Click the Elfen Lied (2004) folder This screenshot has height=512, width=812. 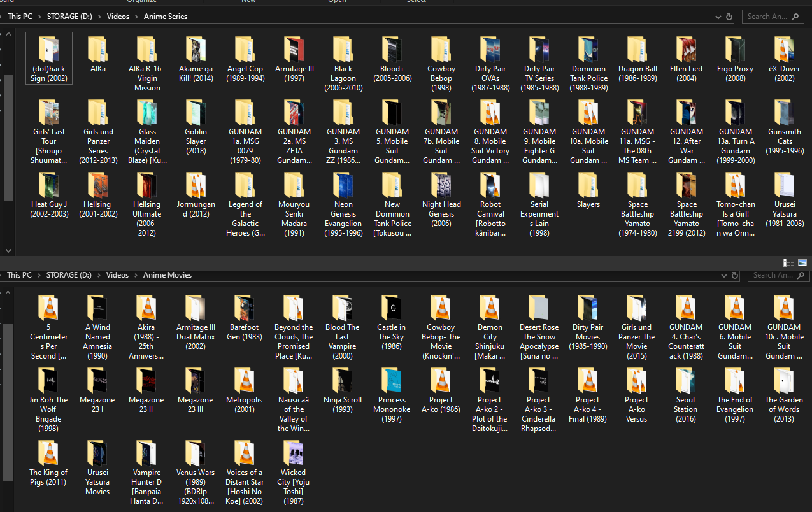click(687, 58)
